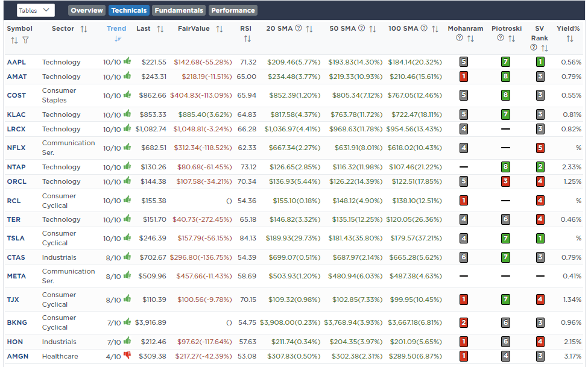This screenshot has height=367, width=588.
Task: Open the AMGN symbol link
Action: [x=17, y=356]
